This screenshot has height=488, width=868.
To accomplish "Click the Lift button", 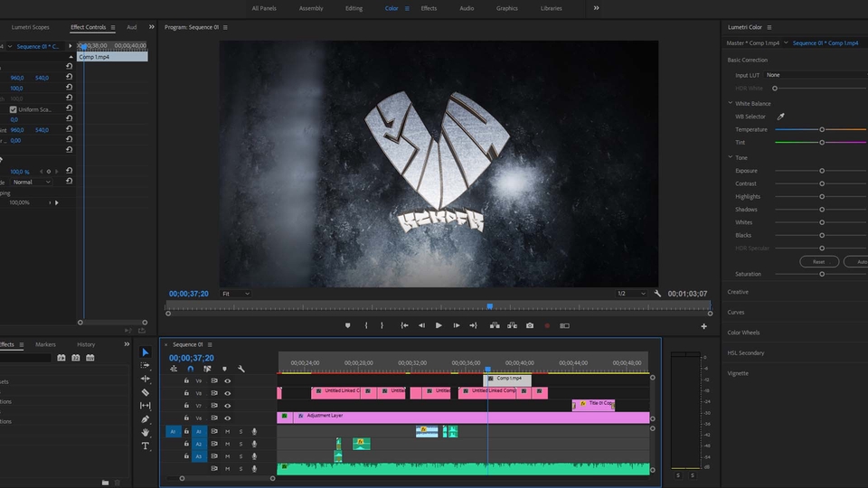I will tap(495, 326).
